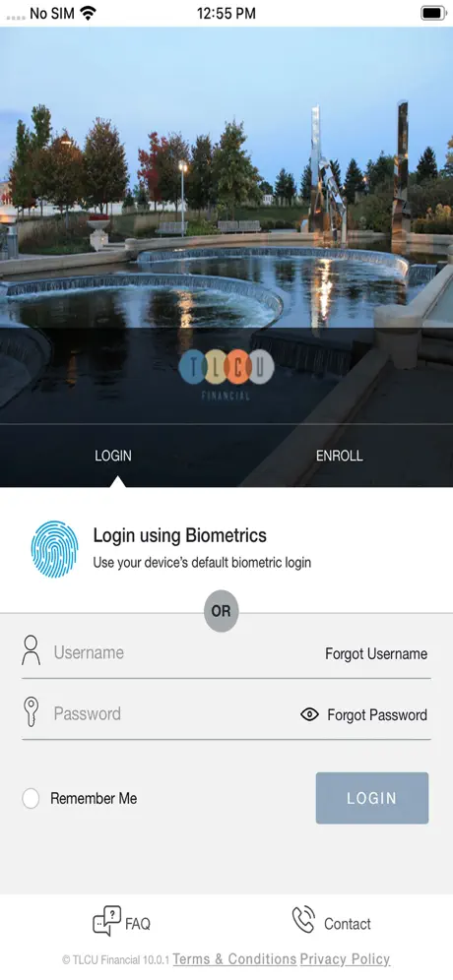The image size is (453, 980).
Task: Click the key icon beside Password
Action: pos(31,711)
